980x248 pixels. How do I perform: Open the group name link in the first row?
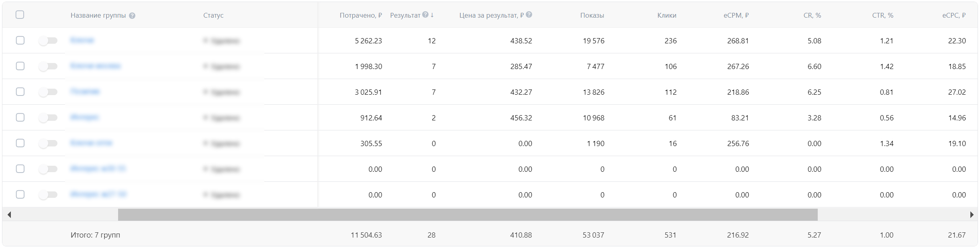pos(82,40)
